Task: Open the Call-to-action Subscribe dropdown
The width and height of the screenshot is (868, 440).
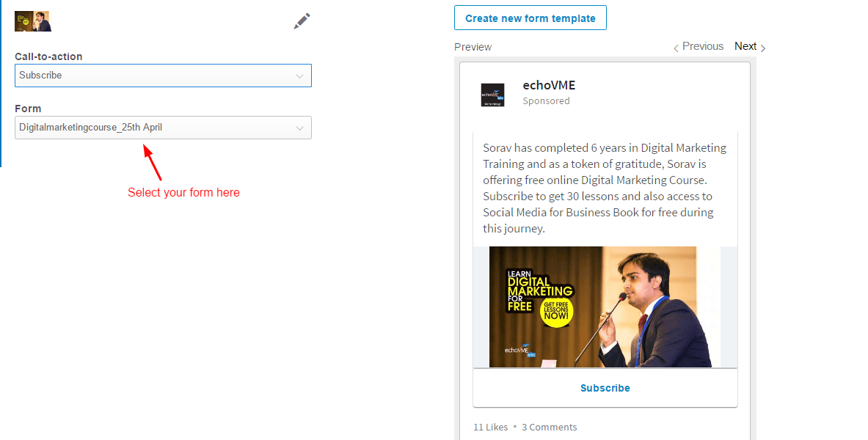Action: coord(164,76)
